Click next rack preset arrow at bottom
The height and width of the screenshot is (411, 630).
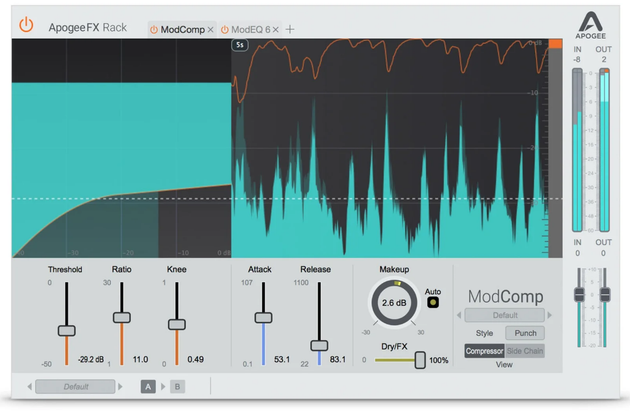(x=120, y=387)
